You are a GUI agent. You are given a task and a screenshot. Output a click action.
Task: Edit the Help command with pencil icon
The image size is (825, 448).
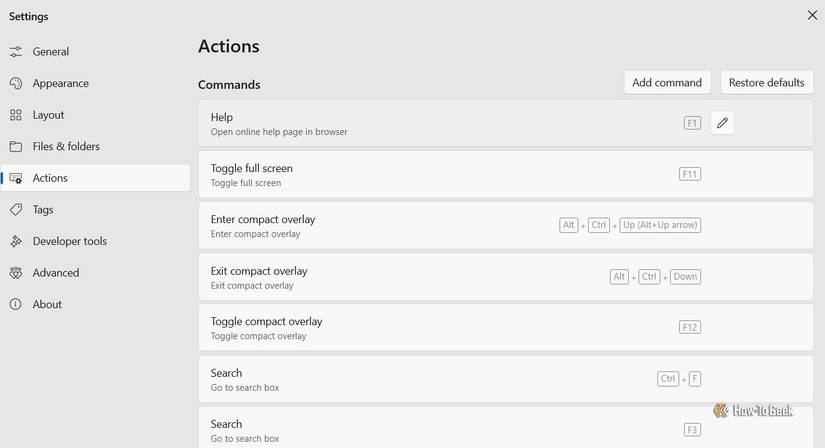(x=722, y=123)
